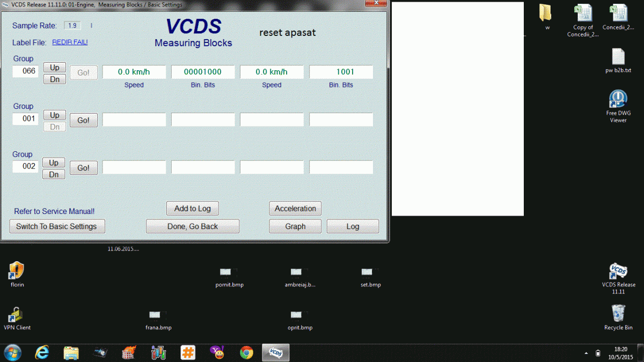Select the '11.06.2015....' desktop item label
This screenshot has width=644, height=362.
(123, 249)
